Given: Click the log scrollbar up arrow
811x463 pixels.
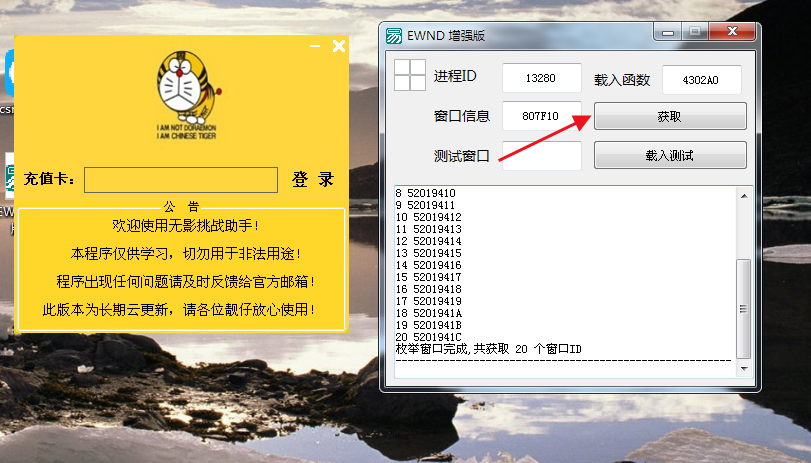Looking at the screenshot, I should pos(744,196).
